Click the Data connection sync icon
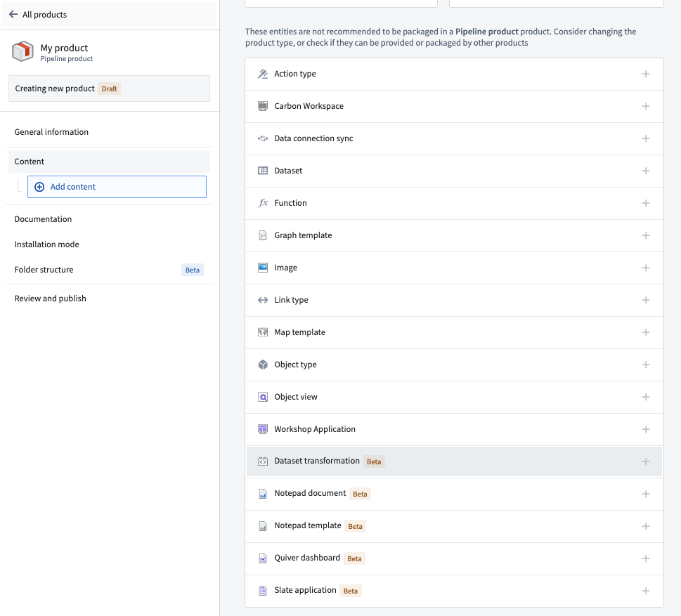The height and width of the screenshot is (616, 681). coord(263,138)
